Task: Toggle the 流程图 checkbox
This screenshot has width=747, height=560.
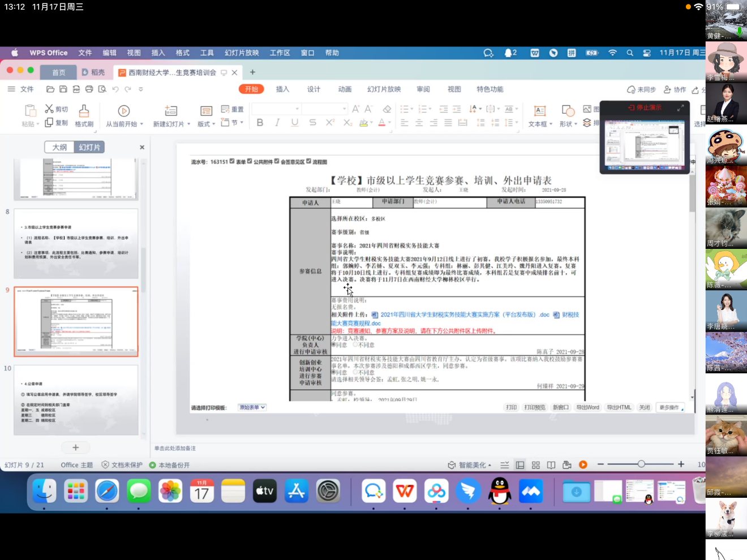Action: coord(308,161)
